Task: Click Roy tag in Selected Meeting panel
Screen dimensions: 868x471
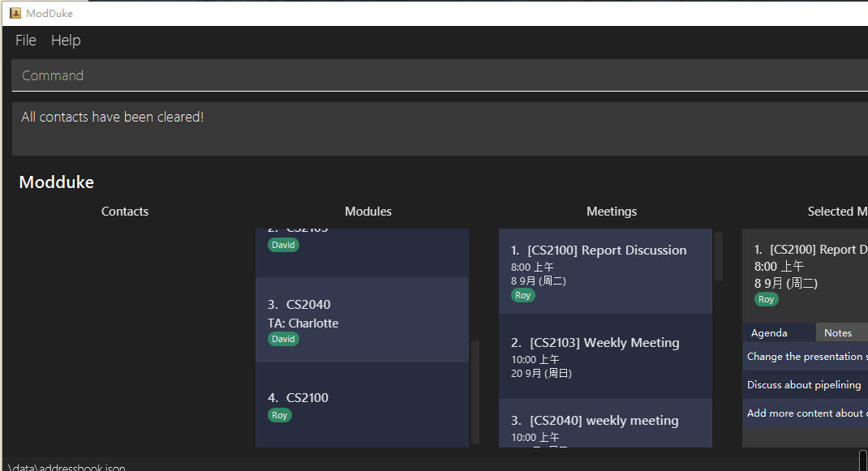Action: click(x=766, y=299)
